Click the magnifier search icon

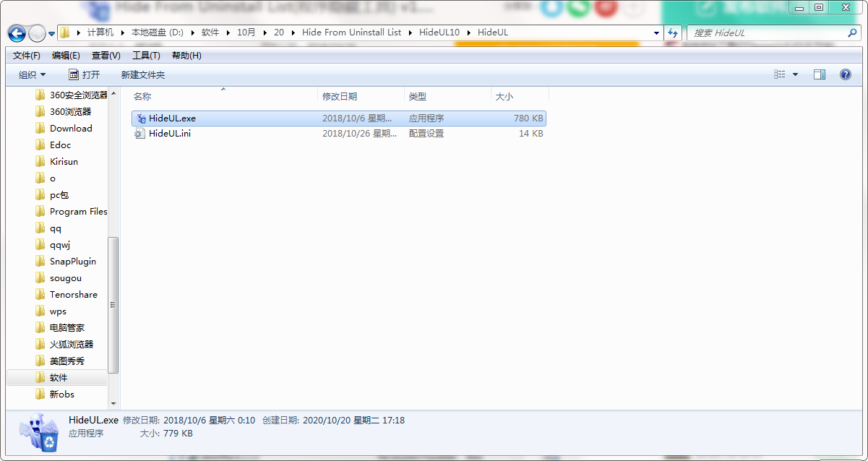coord(852,33)
